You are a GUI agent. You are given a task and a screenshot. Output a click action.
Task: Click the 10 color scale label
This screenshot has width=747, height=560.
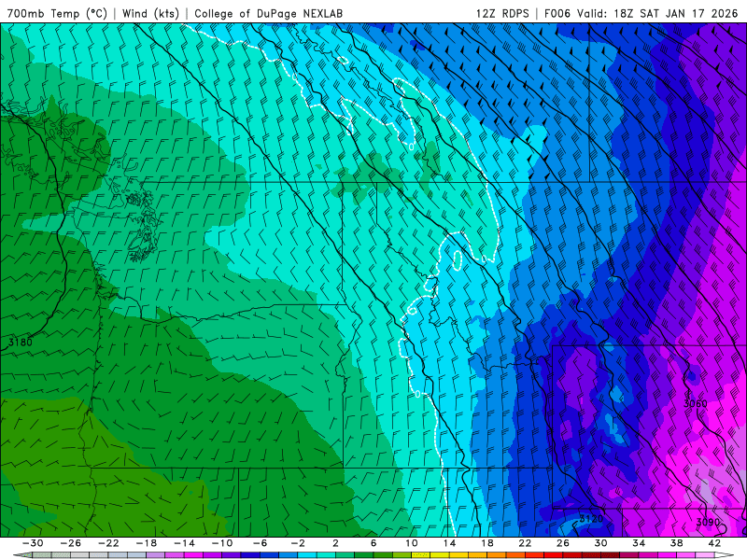(412, 543)
